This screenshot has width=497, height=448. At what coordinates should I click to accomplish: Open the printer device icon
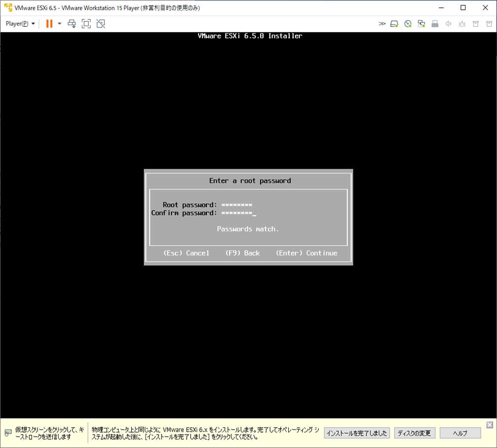pos(435,24)
